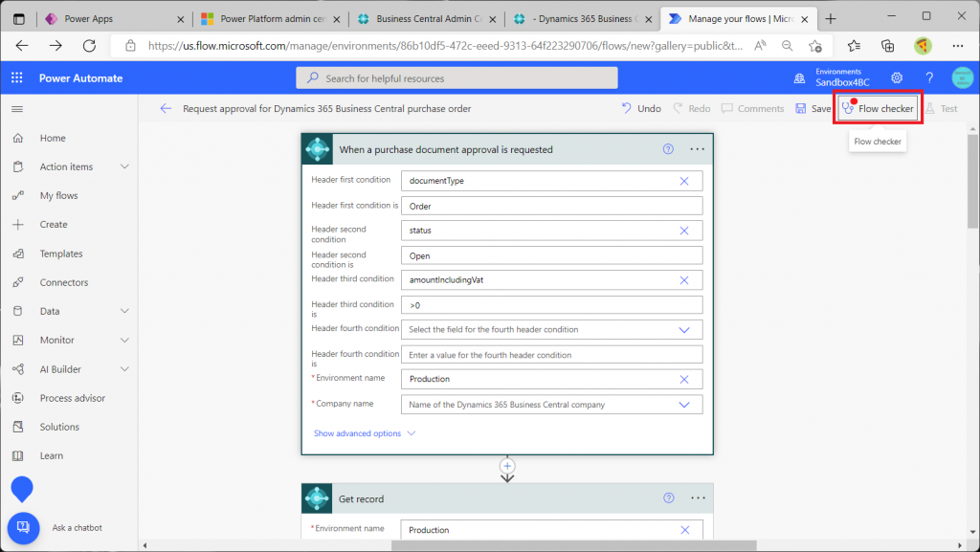Click the Ask a chatbot button
Viewport: 980px width, 552px height.
click(x=23, y=528)
